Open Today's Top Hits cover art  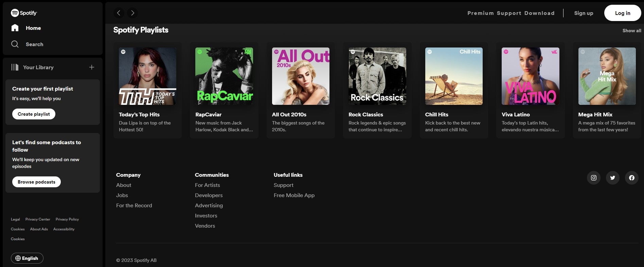pos(147,76)
